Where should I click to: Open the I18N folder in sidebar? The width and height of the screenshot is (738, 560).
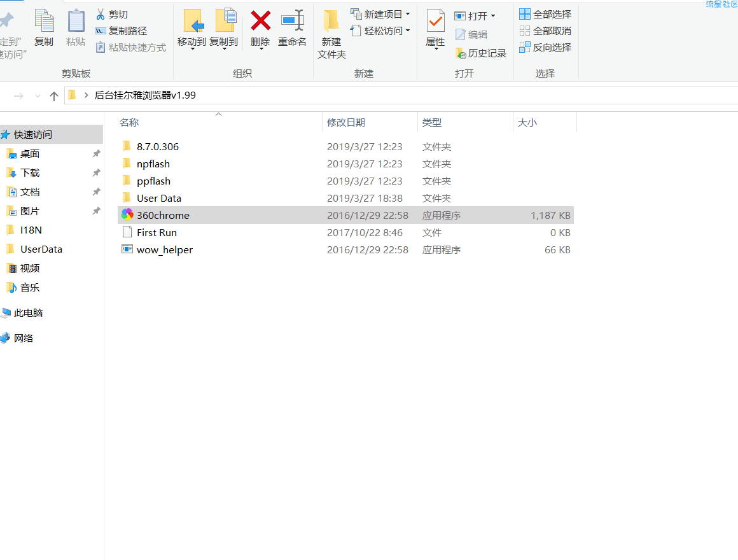tap(31, 230)
